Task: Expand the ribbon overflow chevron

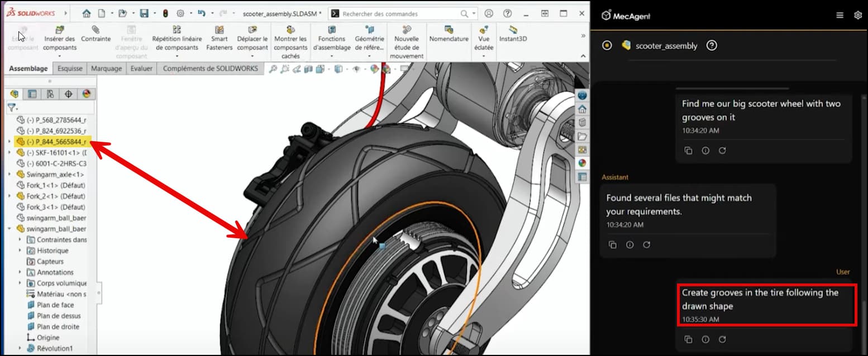Action: 584,36
